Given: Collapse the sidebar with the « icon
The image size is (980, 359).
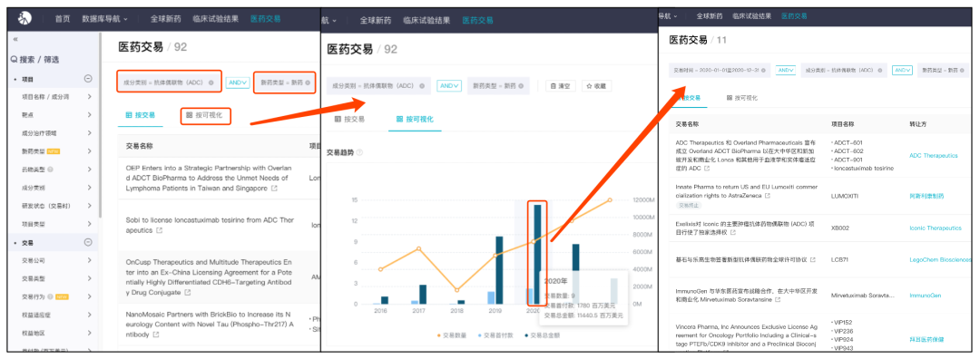Looking at the screenshot, I should 15,39.
